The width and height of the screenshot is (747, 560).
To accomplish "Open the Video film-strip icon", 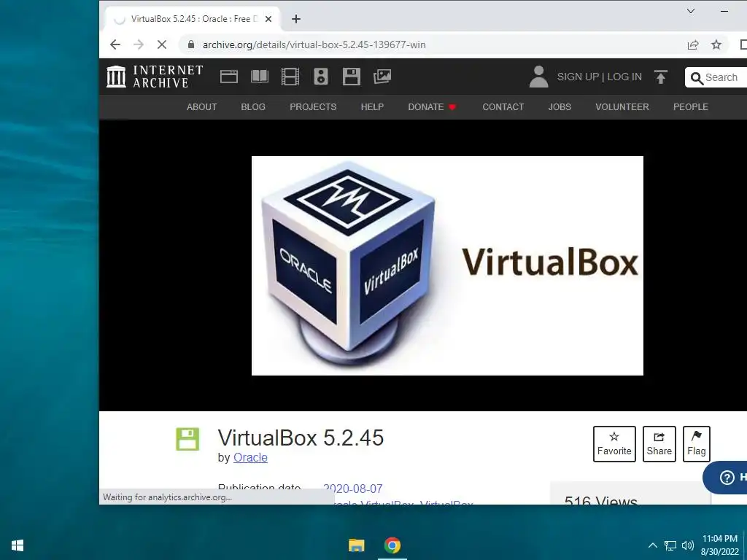I will [290, 77].
